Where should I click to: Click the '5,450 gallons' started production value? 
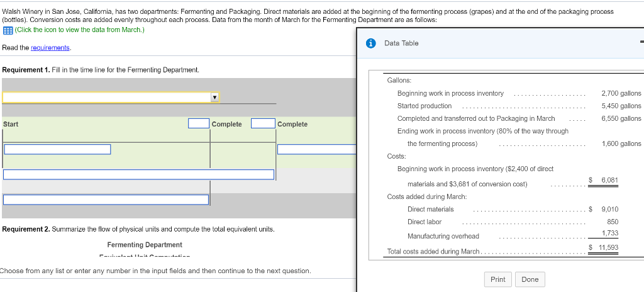pos(621,106)
